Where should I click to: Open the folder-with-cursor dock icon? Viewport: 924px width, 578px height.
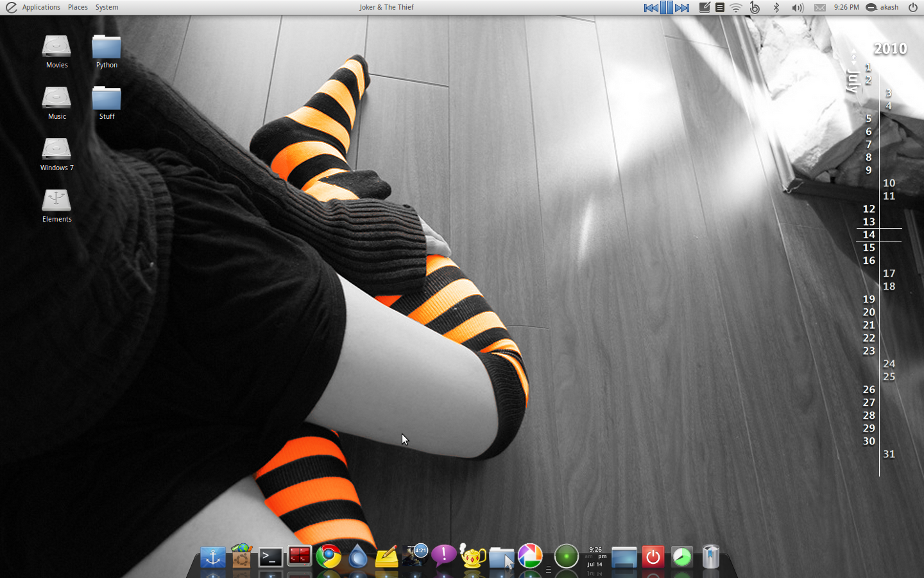coord(502,557)
